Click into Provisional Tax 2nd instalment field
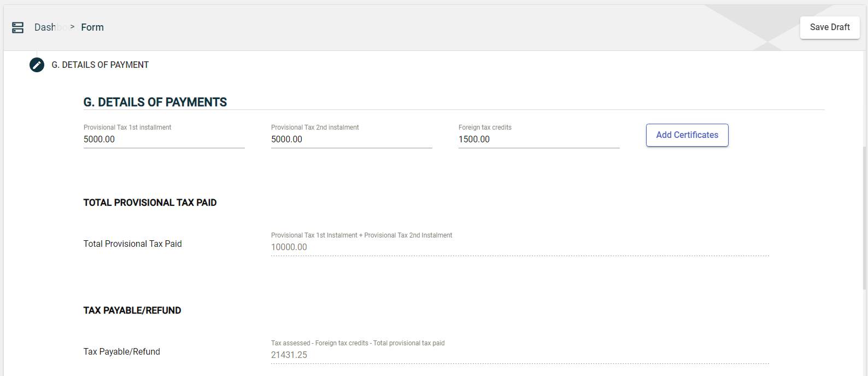 [351, 140]
